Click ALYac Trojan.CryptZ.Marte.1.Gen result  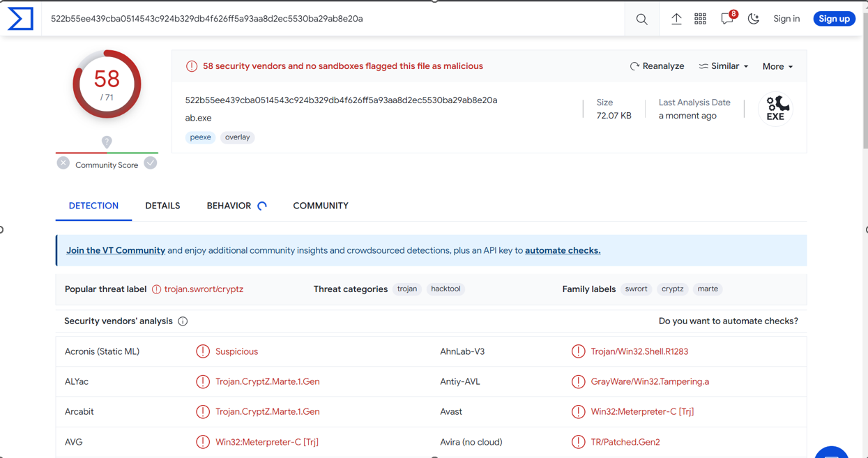(x=268, y=381)
